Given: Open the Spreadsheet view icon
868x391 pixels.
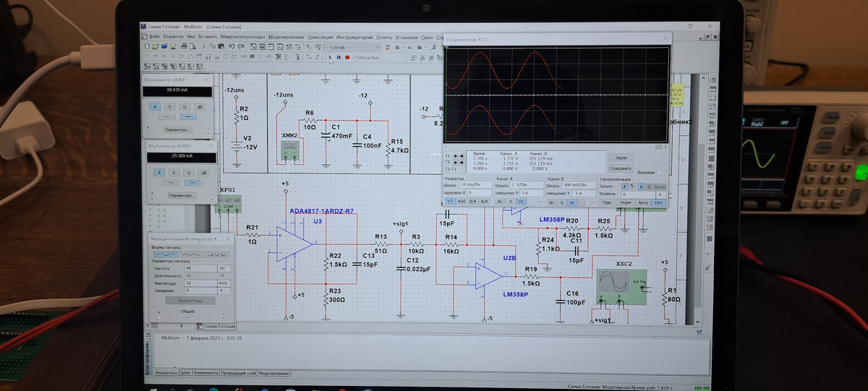Looking at the screenshot, I should tap(262, 46).
